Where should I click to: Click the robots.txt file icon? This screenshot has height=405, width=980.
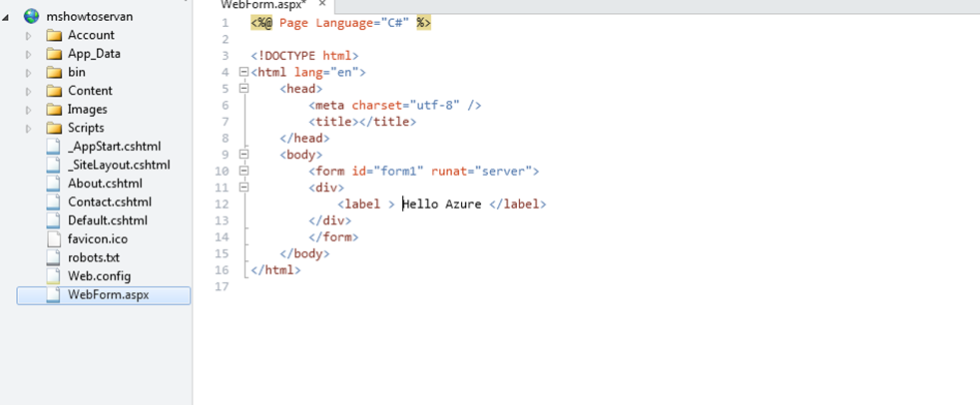pos(54,257)
